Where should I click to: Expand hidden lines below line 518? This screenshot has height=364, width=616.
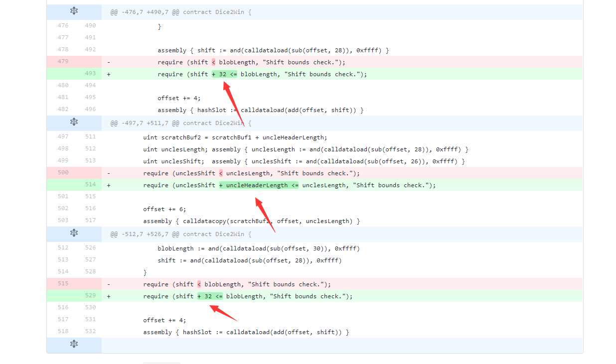pos(74,344)
